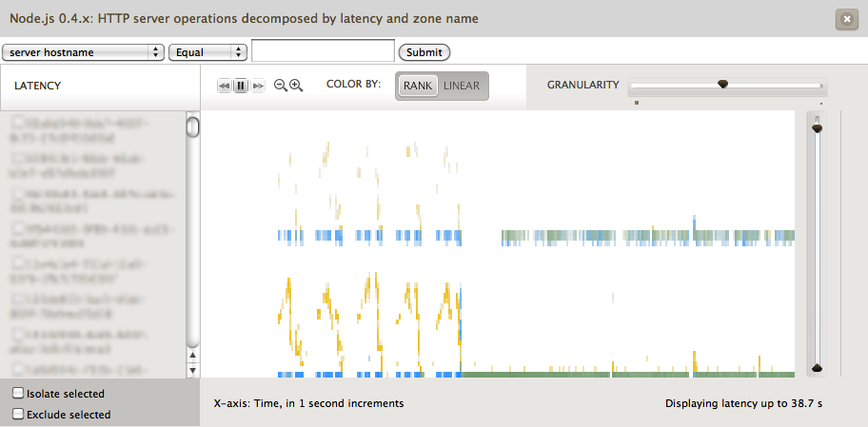This screenshot has width=868, height=427.
Task: Click the fast-forward playback button
Action: coord(257,86)
